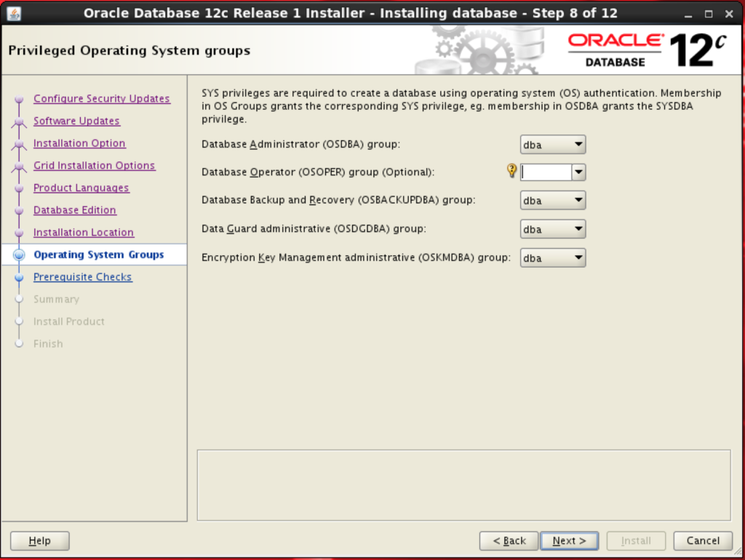745x560 pixels.
Task: Click the Back button
Action: tap(509, 540)
